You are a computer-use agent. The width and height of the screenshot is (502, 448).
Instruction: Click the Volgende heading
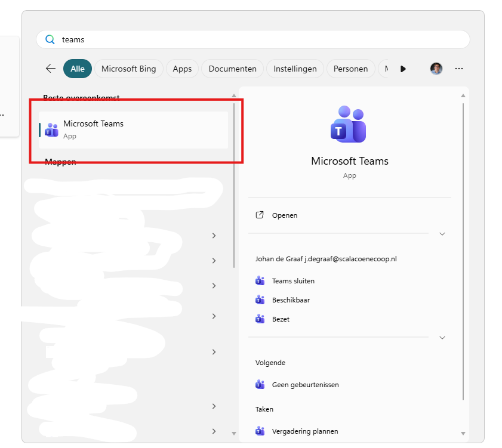coord(270,363)
